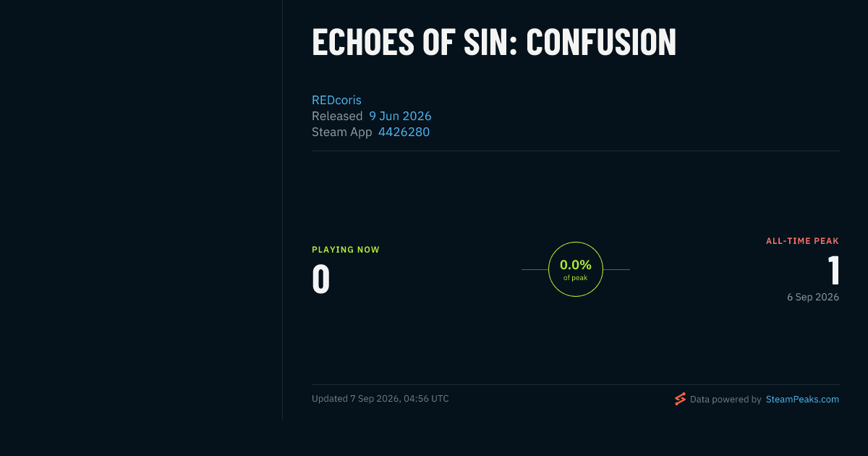Click the Steam App label
This screenshot has width=868, height=456.
(342, 132)
